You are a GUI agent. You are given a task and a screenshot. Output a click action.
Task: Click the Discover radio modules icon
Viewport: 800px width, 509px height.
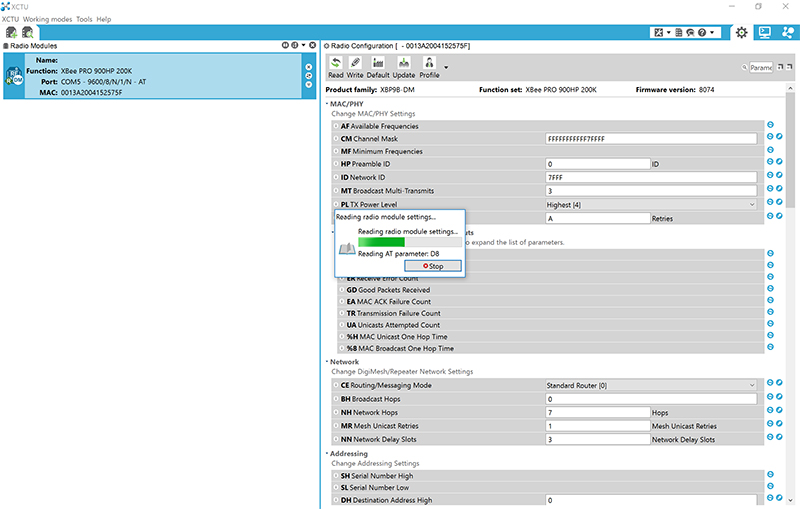point(28,33)
